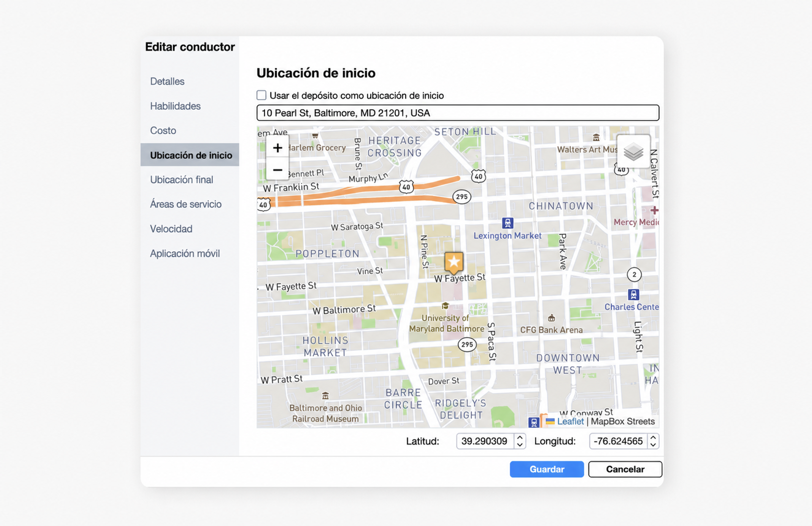Click the Vine St label
This screenshot has height=526, width=812.
pyautogui.click(x=370, y=271)
